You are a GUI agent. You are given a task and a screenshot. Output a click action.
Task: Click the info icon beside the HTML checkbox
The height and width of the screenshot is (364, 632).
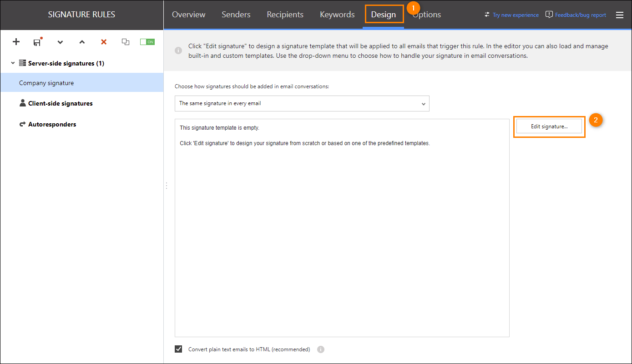(x=321, y=349)
